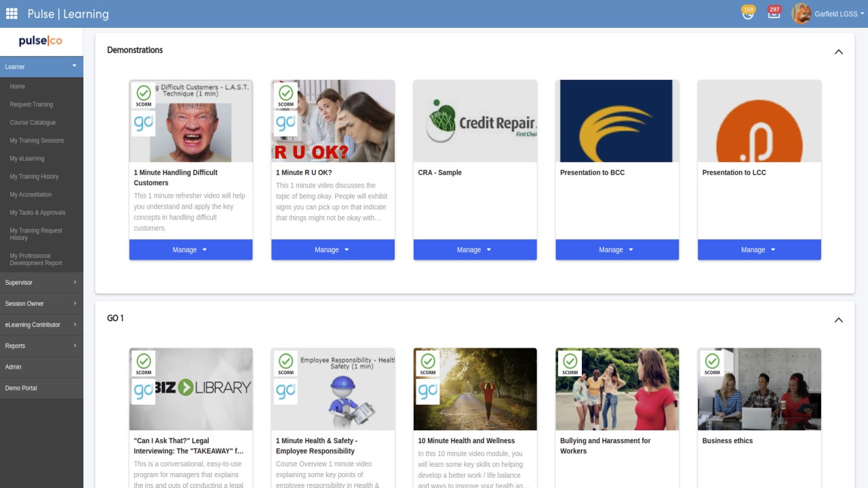Open My eLearning
Viewport: 868px width, 488px height.
[27, 159]
